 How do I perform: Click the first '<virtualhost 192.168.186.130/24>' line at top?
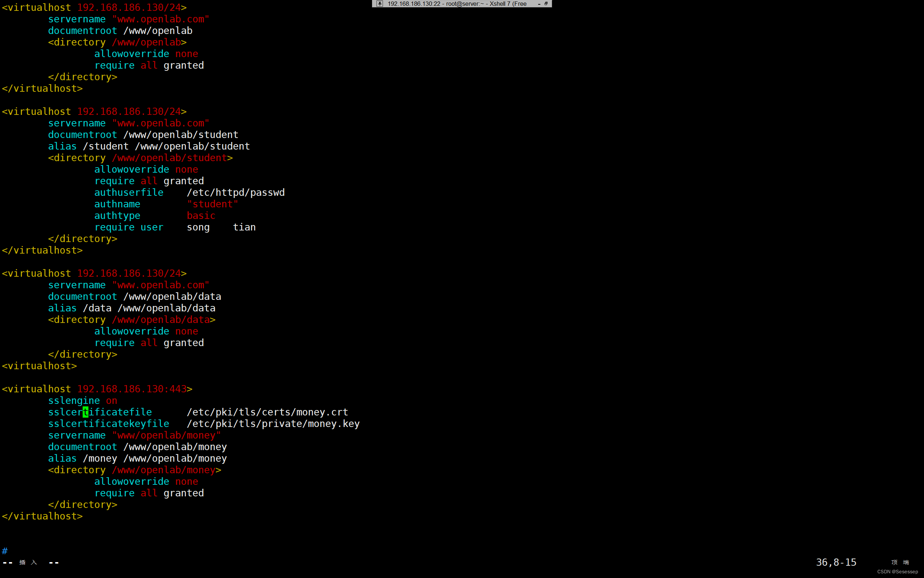(x=94, y=8)
